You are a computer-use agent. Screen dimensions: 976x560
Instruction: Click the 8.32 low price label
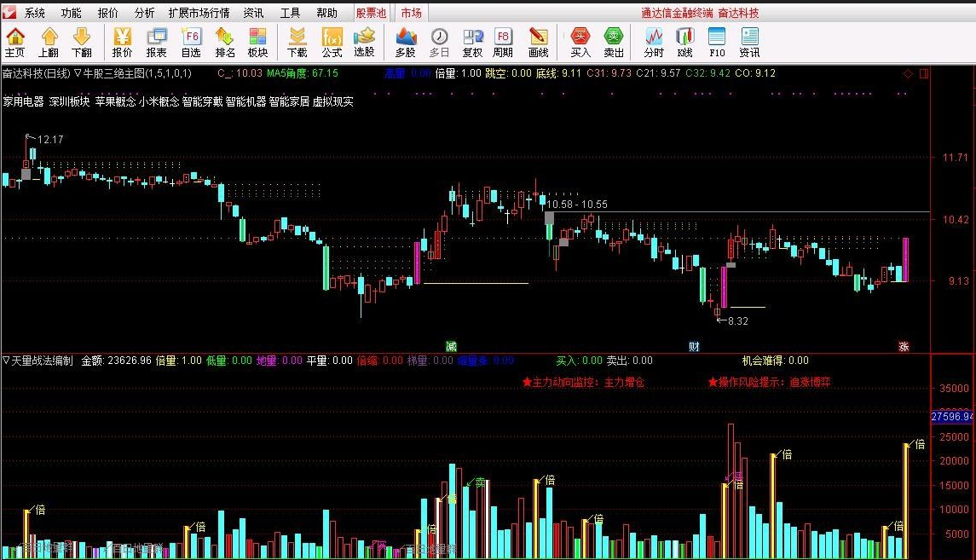737,321
